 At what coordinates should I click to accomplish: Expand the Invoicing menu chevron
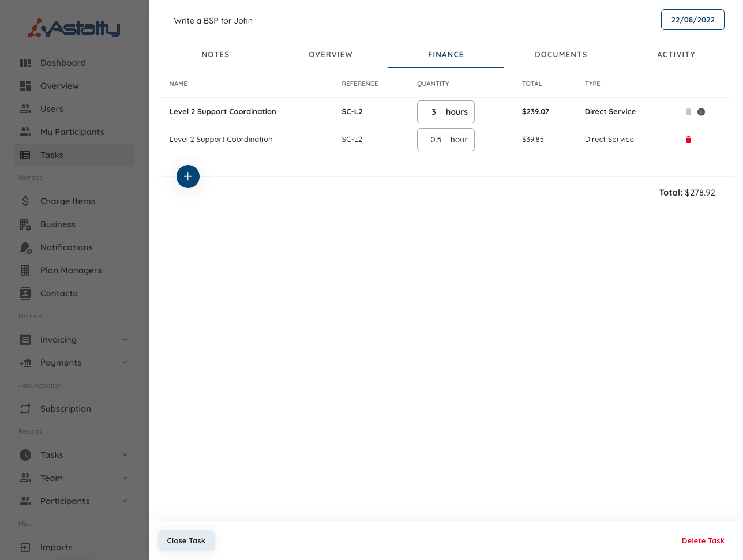pos(125,340)
